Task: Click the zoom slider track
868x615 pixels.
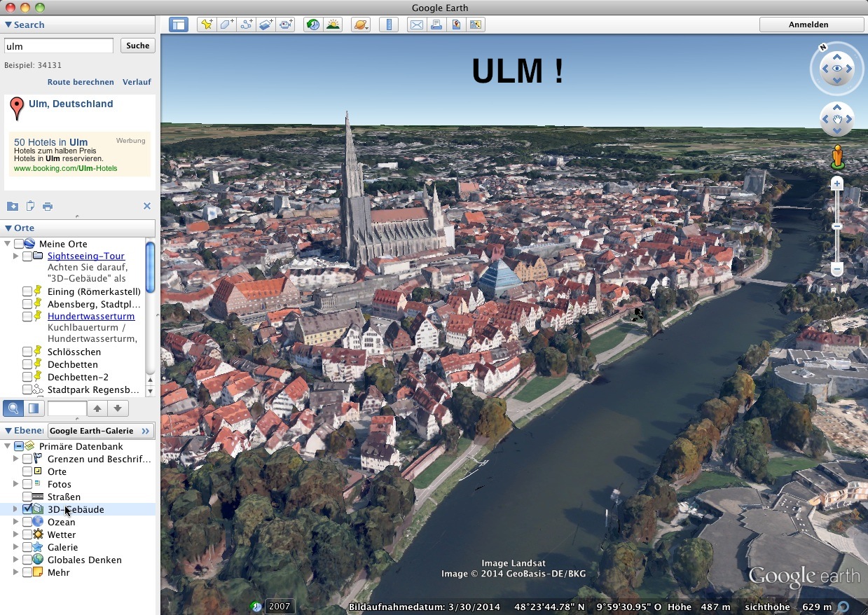Action: (x=836, y=245)
